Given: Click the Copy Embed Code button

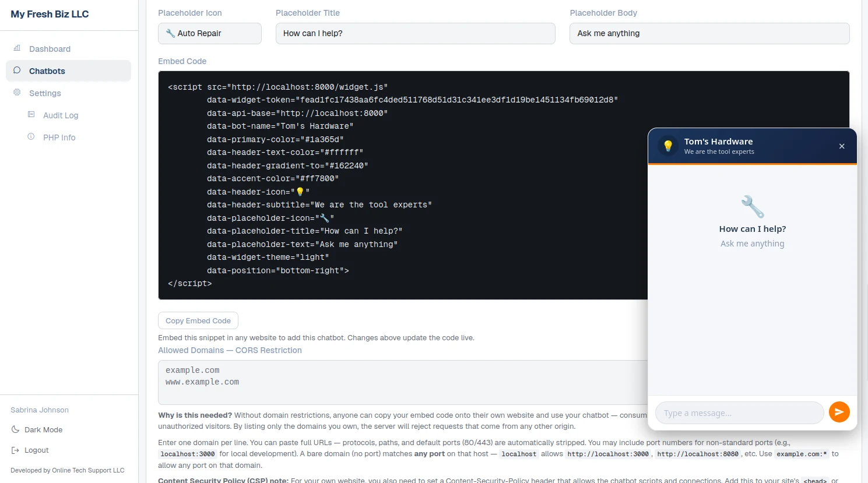Looking at the screenshot, I should pyautogui.click(x=198, y=321).
